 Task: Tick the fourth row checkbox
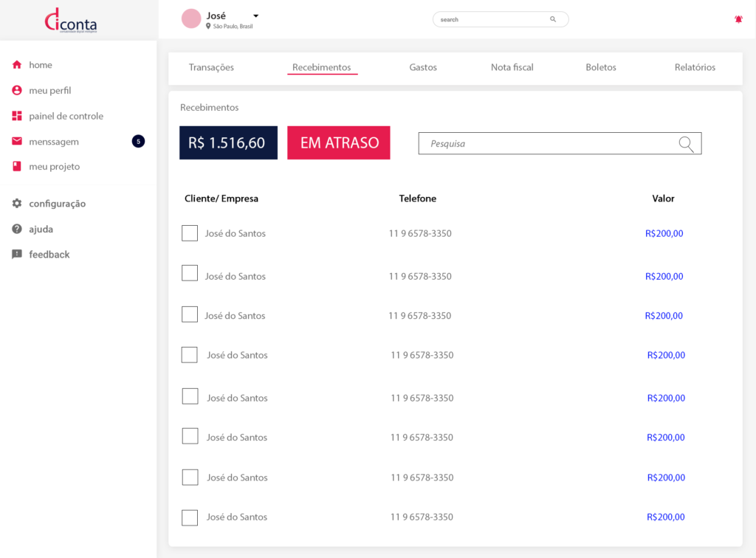[190, 355]
